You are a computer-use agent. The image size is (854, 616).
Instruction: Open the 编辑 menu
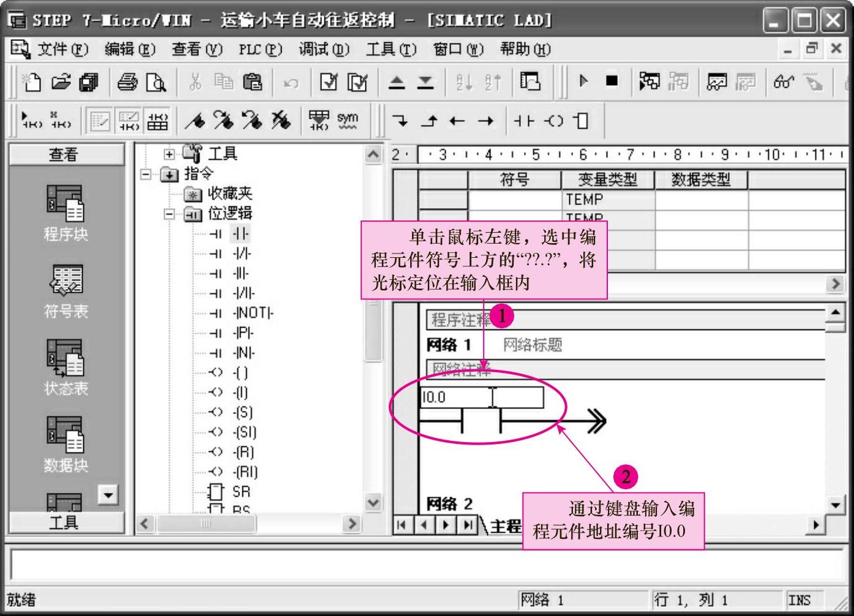click(130, 49)
